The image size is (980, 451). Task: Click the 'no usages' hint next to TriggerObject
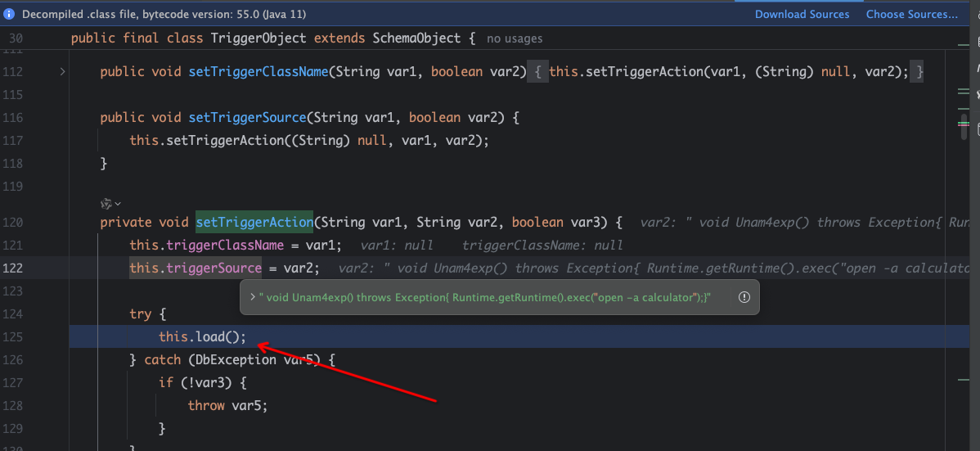coord(514,38)
